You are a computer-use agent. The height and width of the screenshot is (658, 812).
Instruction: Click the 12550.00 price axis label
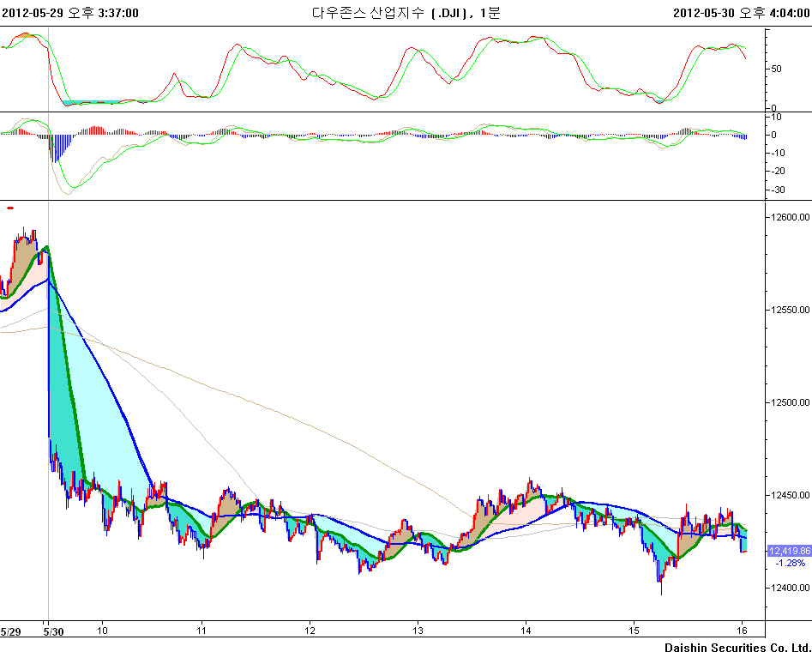coord(787,310)
